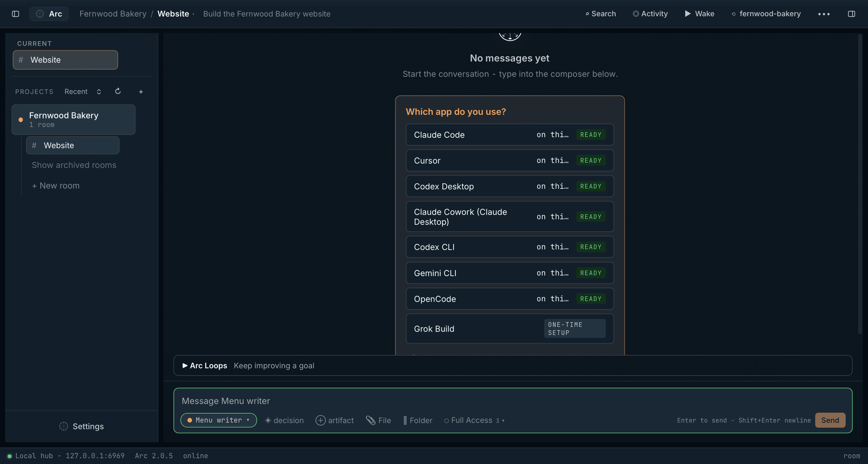
Task: Add an artifact
Action: (x=334, y=420)
